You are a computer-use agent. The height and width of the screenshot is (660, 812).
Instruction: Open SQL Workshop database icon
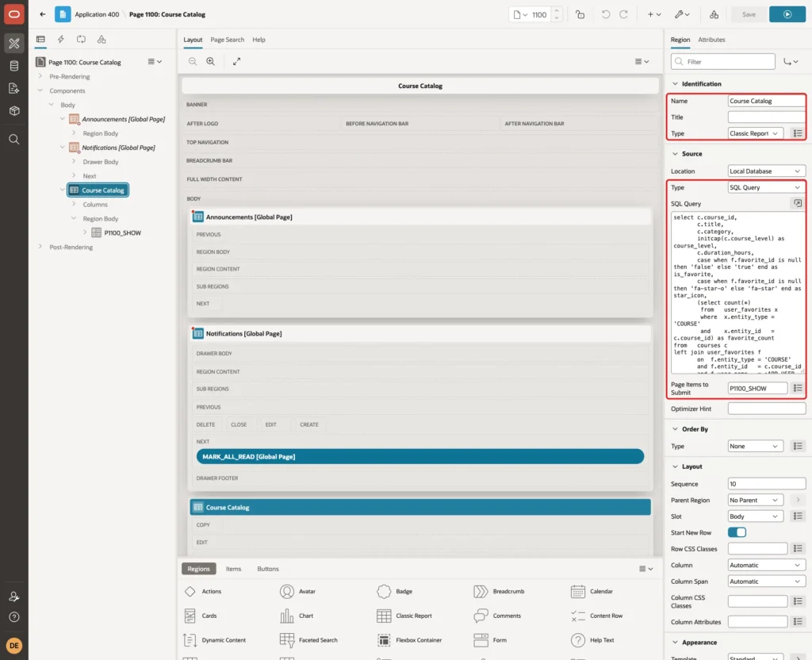(14, 66)
